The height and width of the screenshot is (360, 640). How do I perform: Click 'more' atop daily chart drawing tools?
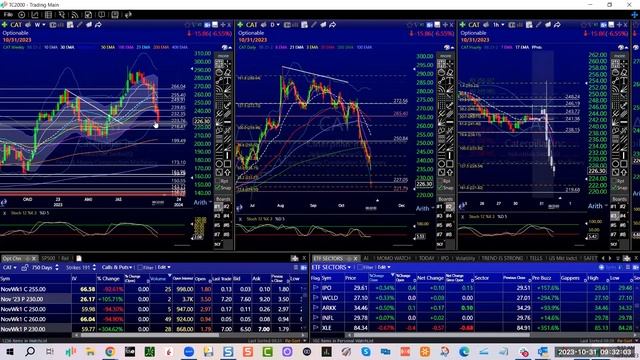[445, 56]
